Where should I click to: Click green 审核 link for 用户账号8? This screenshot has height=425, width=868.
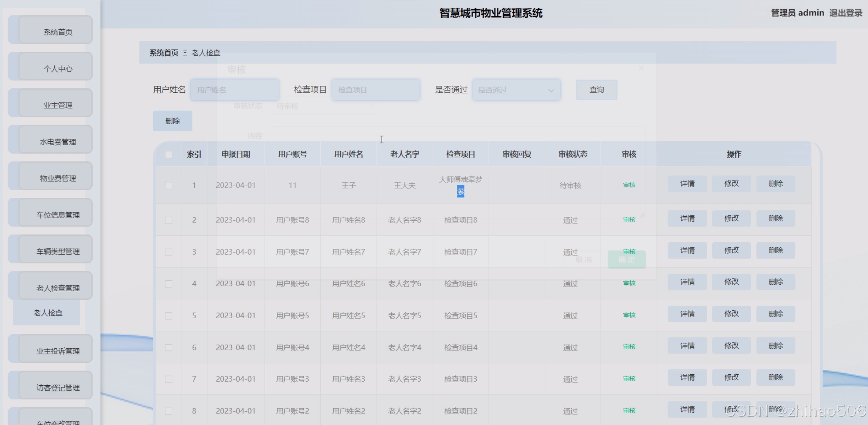pos(629,219)
